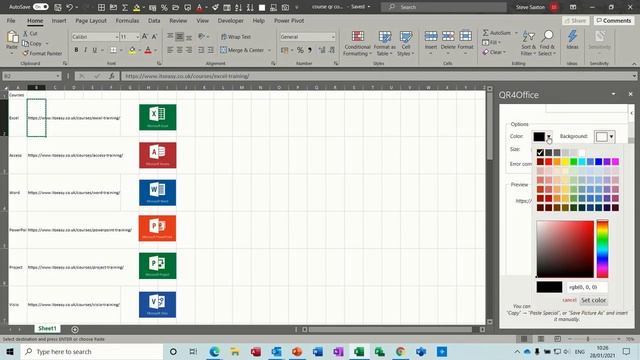Click Wrap Text
Image resolution: width=640 pixels, height=360 pixels.
coord(236,37)
